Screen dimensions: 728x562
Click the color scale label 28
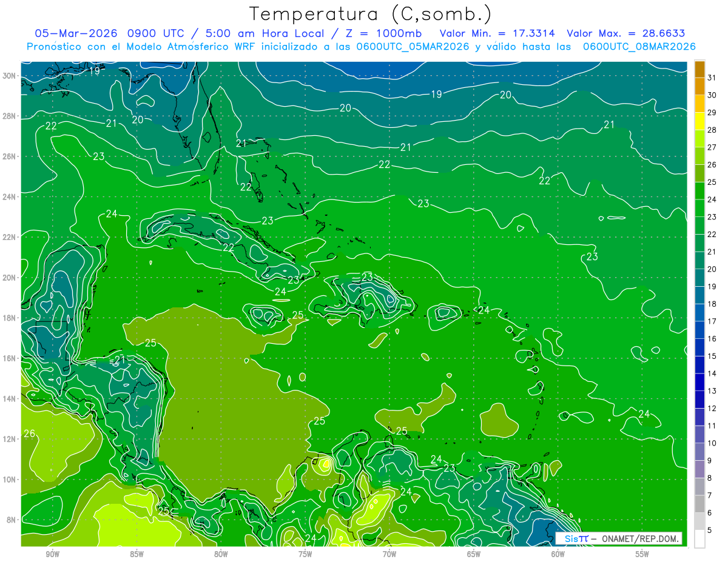[x=712, y=129]
